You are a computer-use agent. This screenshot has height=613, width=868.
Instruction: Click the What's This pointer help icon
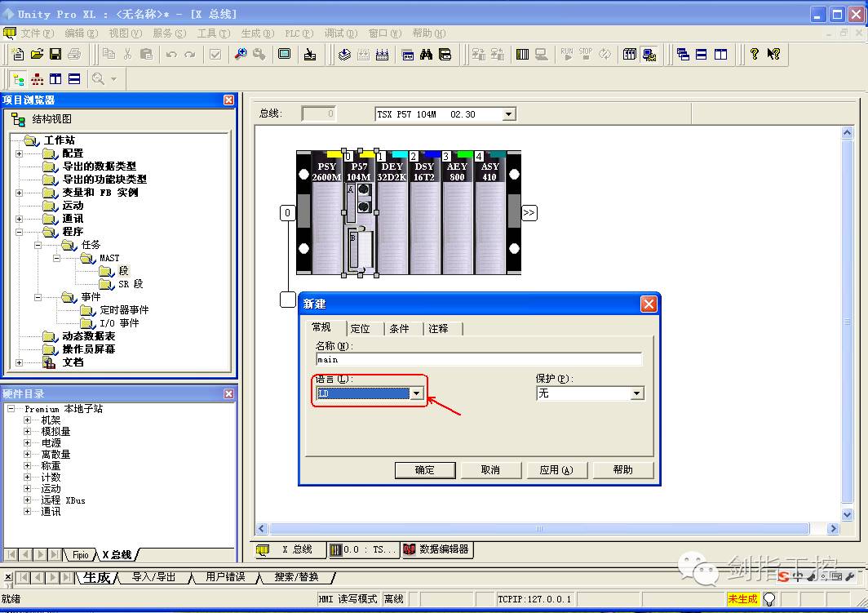click(x=774, y=54)
